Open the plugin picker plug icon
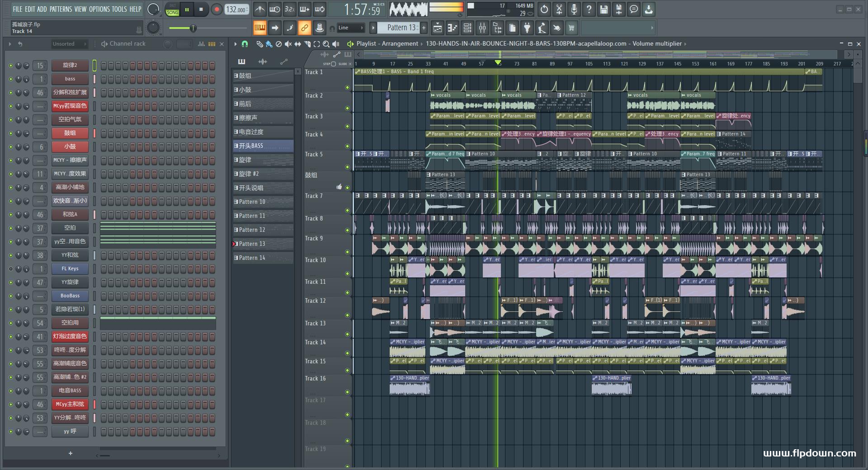This screenshot has width=868, height=470. pos(527,28)
